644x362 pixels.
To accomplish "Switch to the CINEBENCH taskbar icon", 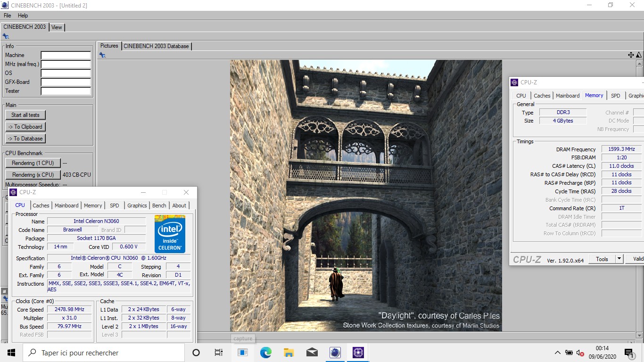I will click(x=335, y=353).
